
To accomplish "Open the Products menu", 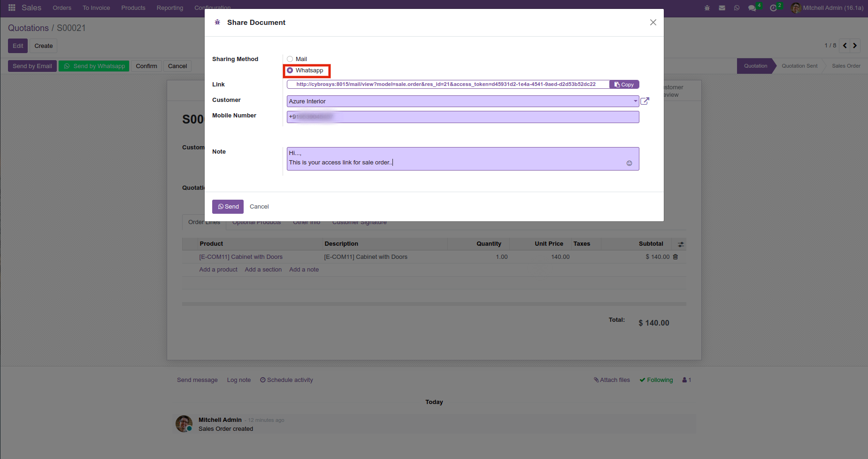I will pos(133,8).
